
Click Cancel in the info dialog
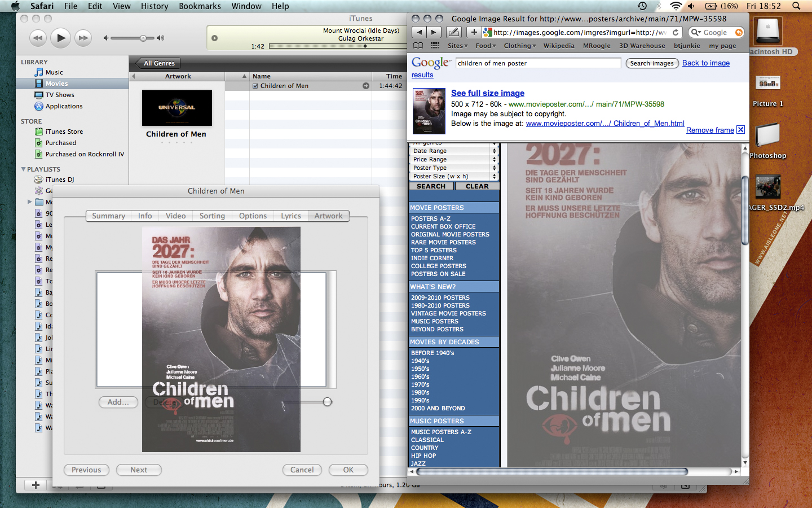click(302, 470)
